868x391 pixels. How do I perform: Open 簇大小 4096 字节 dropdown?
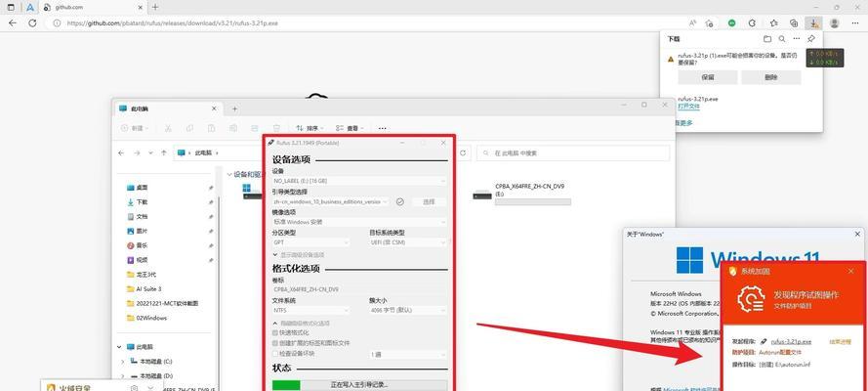tap(408, 311)
